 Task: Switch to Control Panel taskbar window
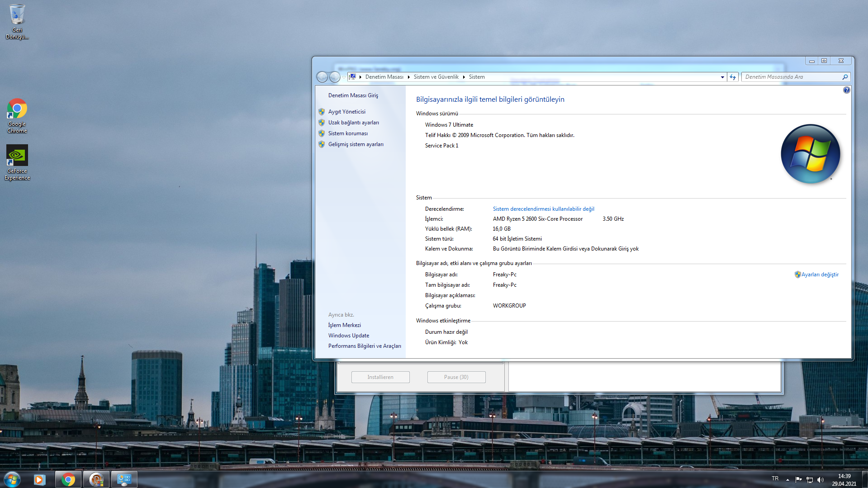[x=124, y=479]
